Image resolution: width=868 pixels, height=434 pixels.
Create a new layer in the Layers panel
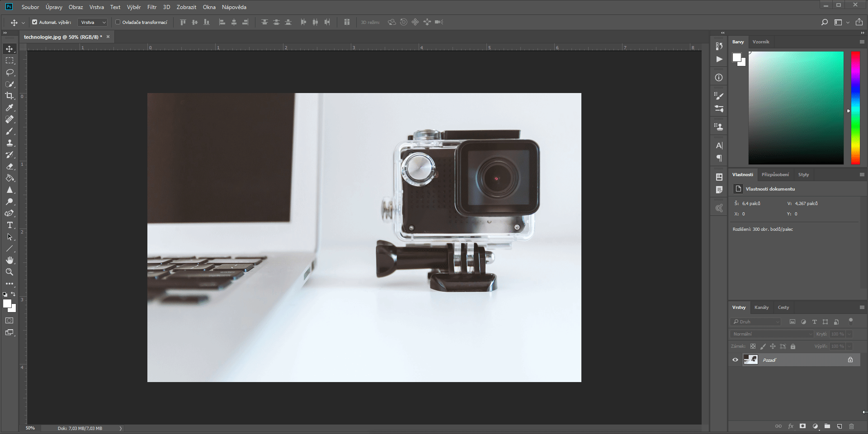tap(839, 426)
